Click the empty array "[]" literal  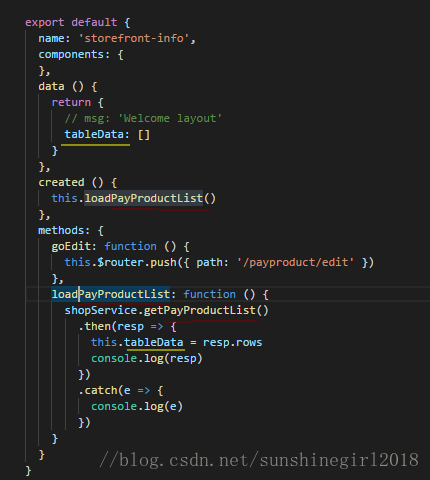pyautogui.click(x=144, y=135)
